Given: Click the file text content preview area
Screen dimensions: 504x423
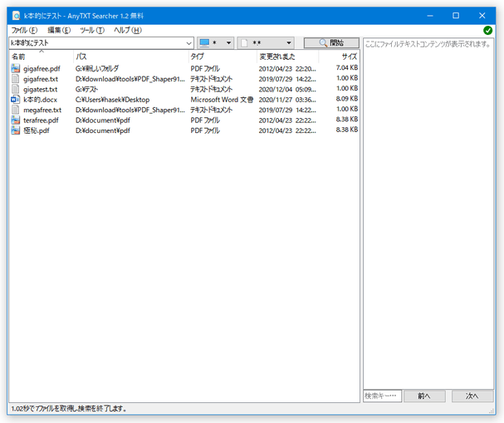Looking at the screenshot, I should click(x=428, y=214).
